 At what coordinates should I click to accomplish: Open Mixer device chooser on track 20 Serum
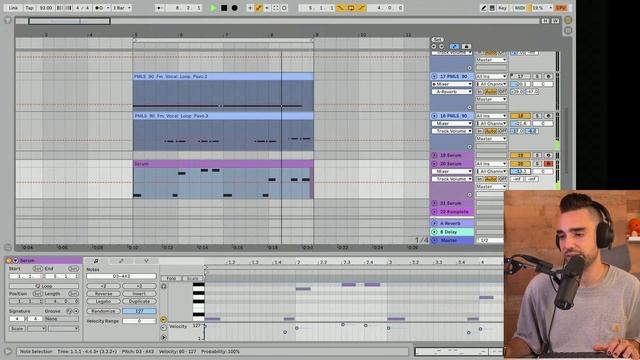click(x=452, y=171)
